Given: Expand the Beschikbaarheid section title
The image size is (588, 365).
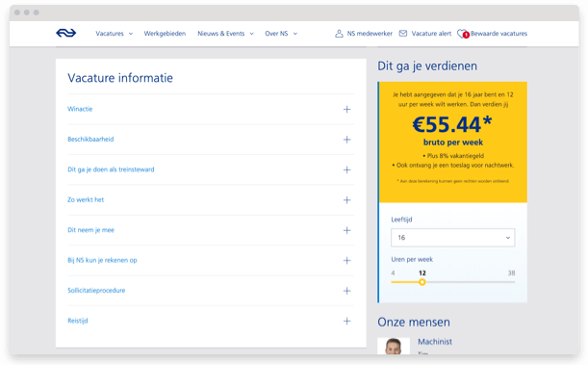Looking at the screenshot, I should click(x=90, y=140).
